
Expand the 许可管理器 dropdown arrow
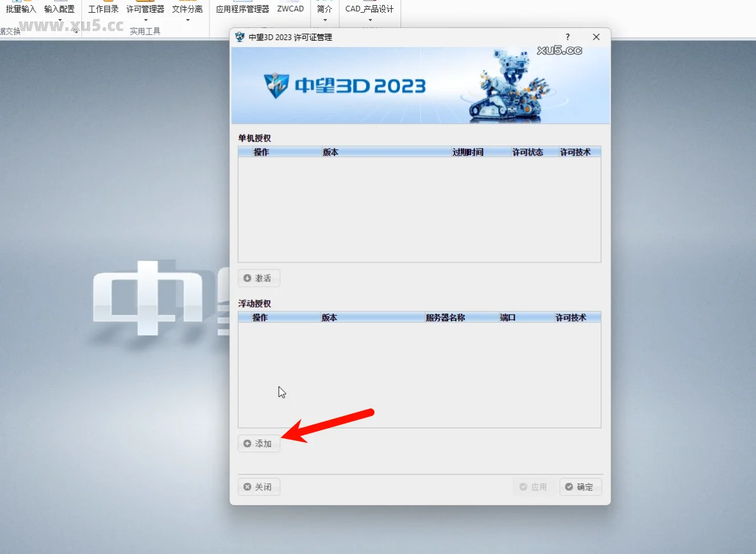[145, 20]
